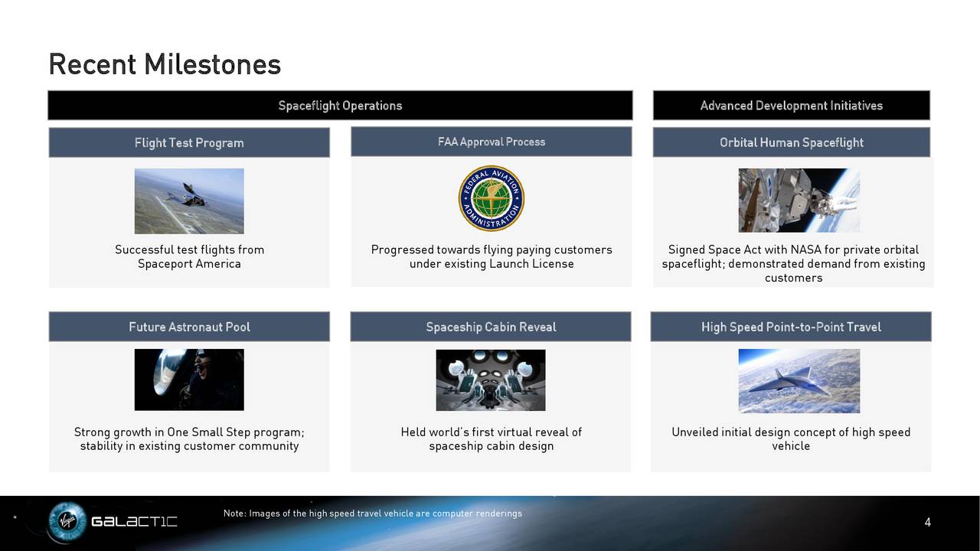
Task: Select the High Speed Point-to-Point Travel heading
Action: point(791,327)
